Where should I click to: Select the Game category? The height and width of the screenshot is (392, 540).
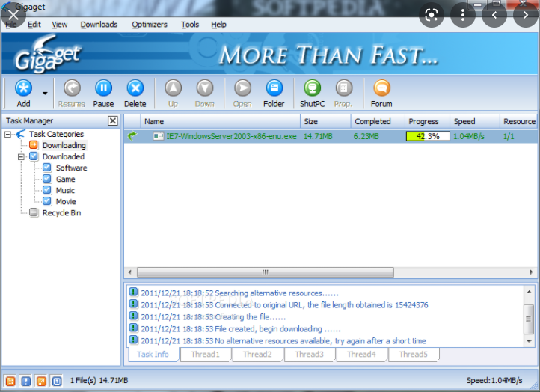click(x=65, y=179)
